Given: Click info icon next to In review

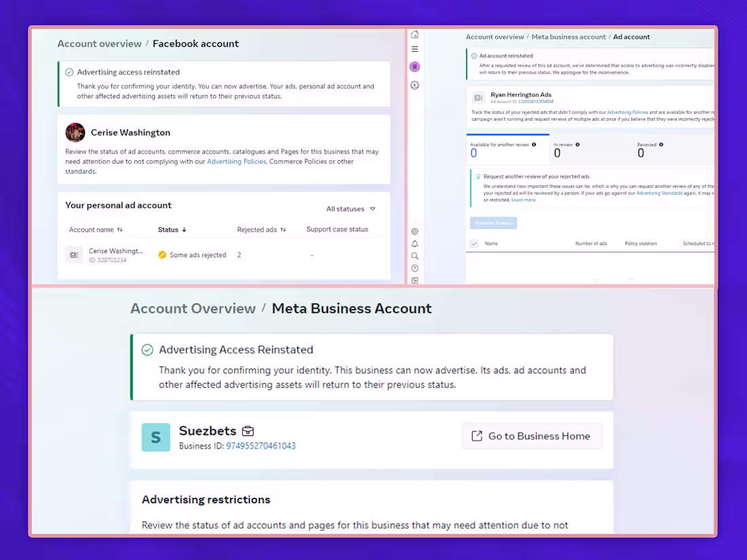Looking at the screenshot, I should [577, 145].
